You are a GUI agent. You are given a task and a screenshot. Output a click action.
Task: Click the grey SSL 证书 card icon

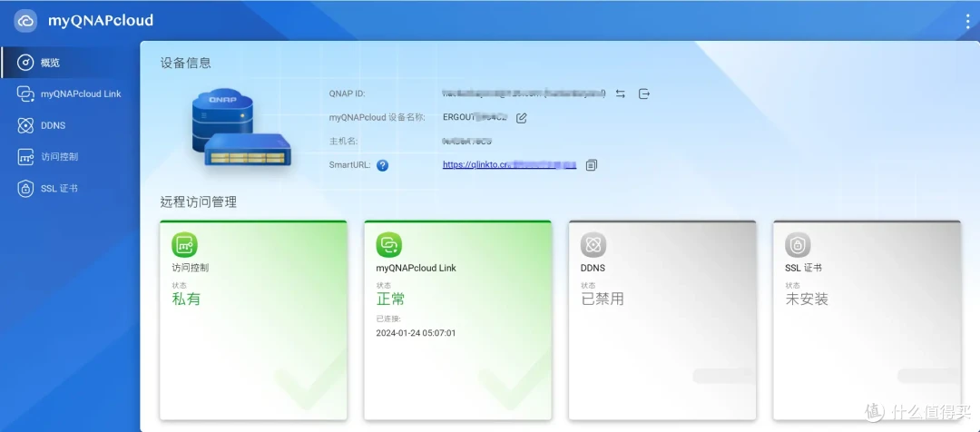tap(798, 244)
